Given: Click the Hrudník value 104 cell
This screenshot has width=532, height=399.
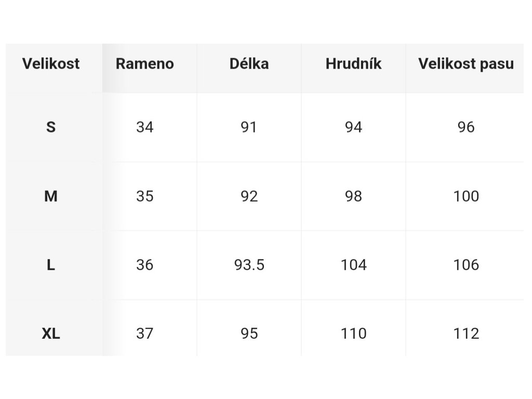Looking at the screenshot, I should coord(353,265).
